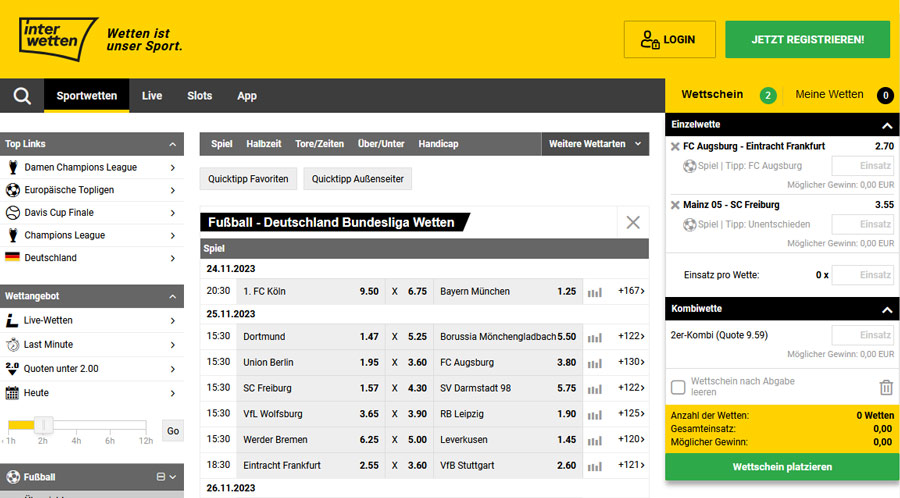Open the search magnifier icon
900x498 pixels.
pyautogui.click(x=22, y=95)
